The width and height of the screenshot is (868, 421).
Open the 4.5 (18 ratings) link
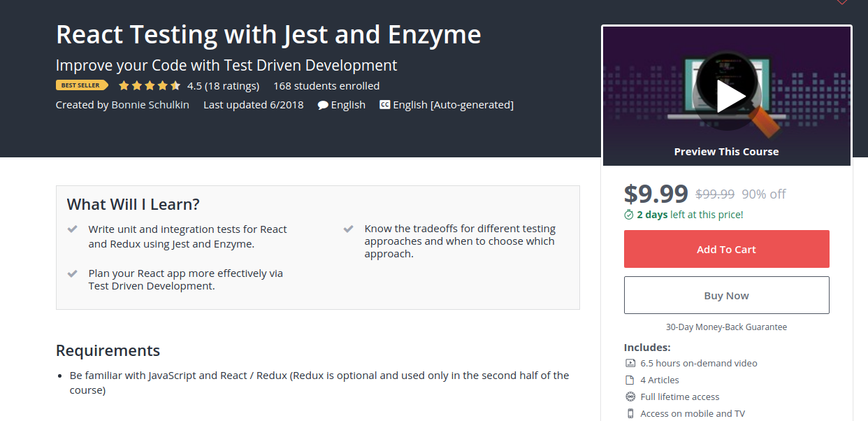pyautogui.click(x=223, y=86)
